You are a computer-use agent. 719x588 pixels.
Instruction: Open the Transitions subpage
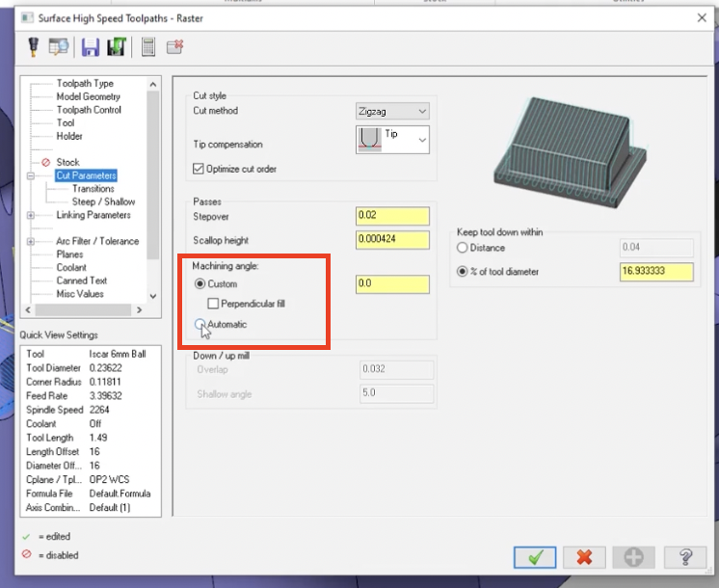click(x=93, y=189)
